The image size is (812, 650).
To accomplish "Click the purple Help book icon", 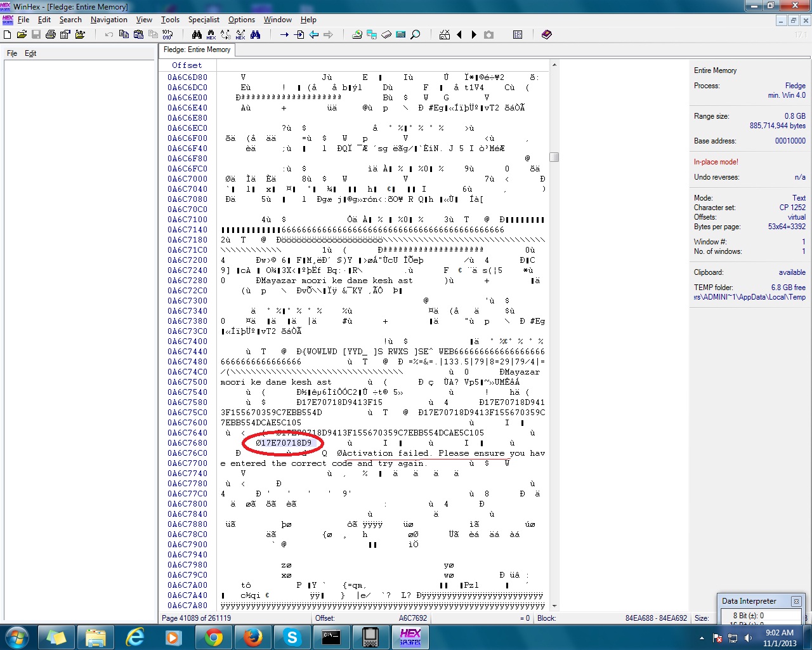I will [x=547, y=34].
